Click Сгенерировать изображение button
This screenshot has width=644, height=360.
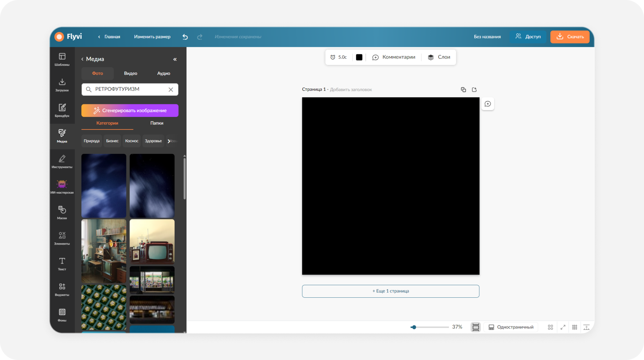pos(130,111)
